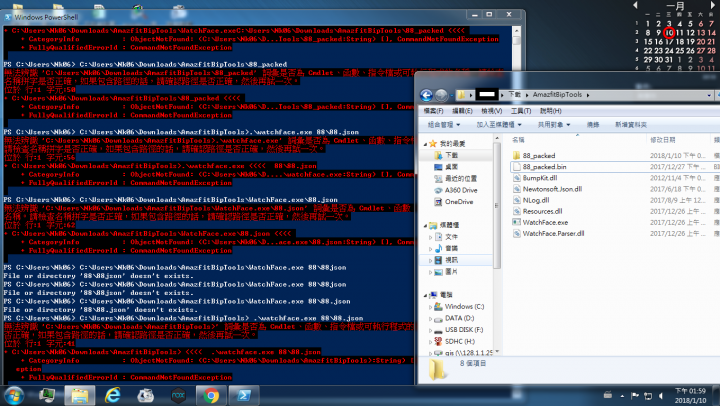Click the Action Center flag tray icon
The image size is (720, 406).
click(x=635, y=396)
